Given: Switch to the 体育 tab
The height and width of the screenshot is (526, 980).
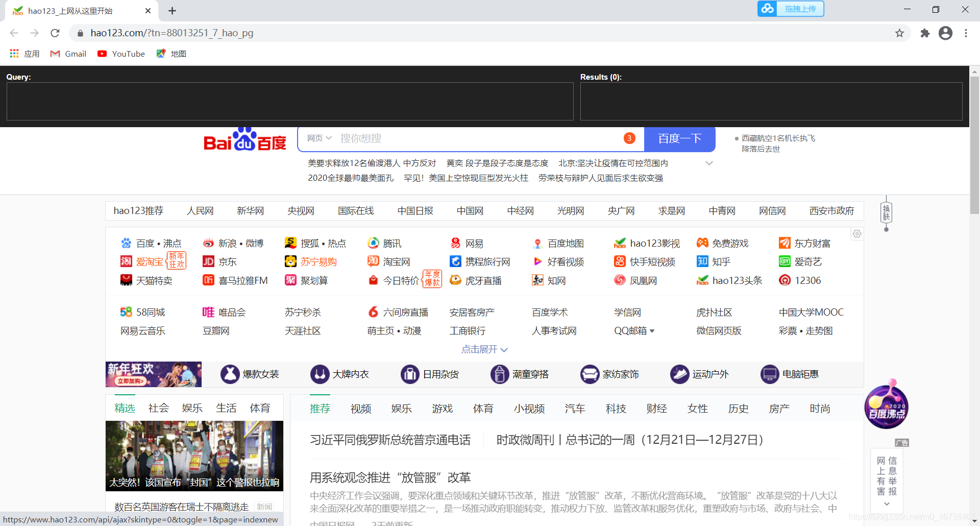Looking at the screenshot, I should point(483,409).
